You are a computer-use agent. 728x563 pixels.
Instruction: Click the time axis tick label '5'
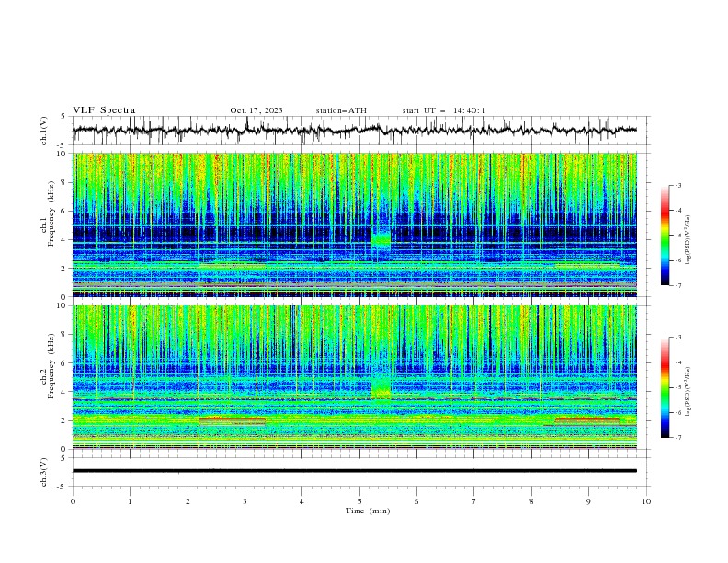coord(359,501)
